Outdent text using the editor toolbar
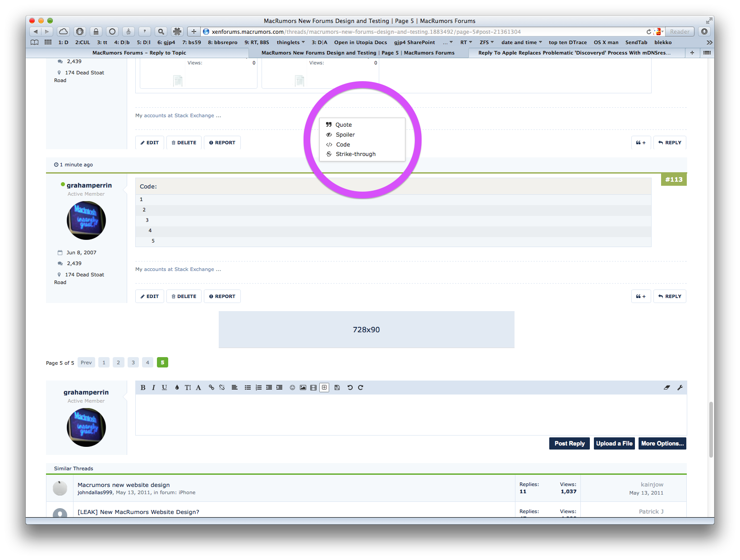Viewport: 740px width, 560px height. pyautogui.click(x=269, y=387)
